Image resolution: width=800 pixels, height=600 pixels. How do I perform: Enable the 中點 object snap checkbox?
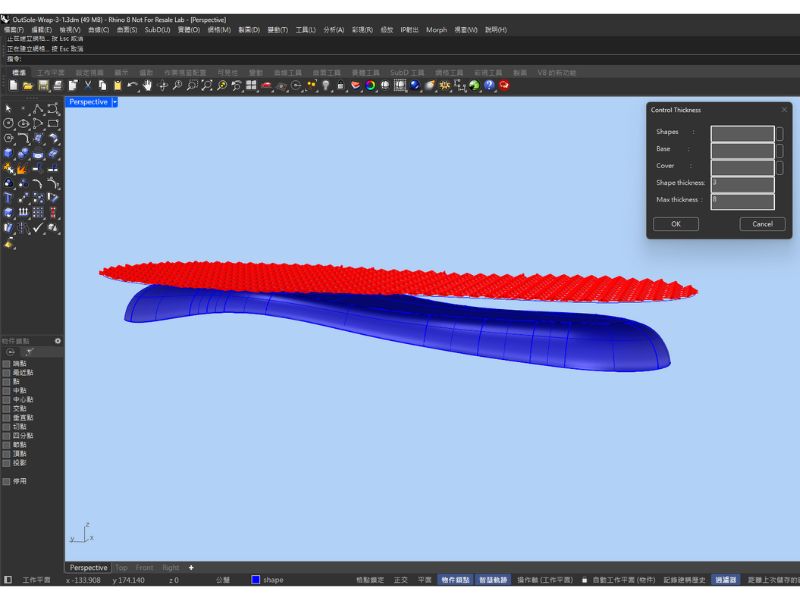point(7,391)
